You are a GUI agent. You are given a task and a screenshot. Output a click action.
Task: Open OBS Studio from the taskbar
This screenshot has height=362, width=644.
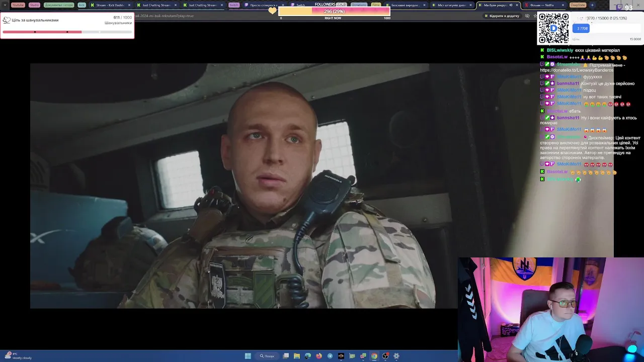tap(385, 356)
